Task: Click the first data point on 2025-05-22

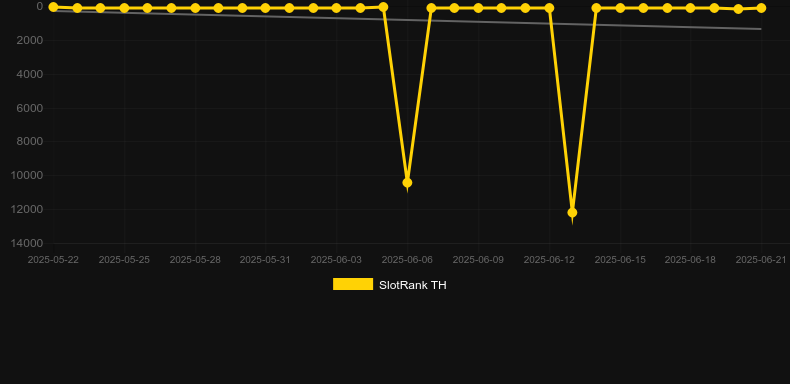Action: coord(53,7)
